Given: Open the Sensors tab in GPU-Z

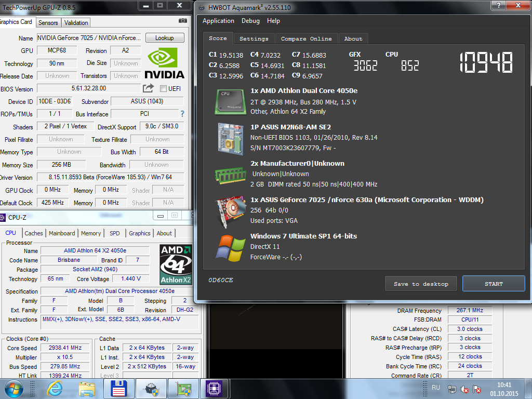Looking at the screenshot, I should point(48,23).
